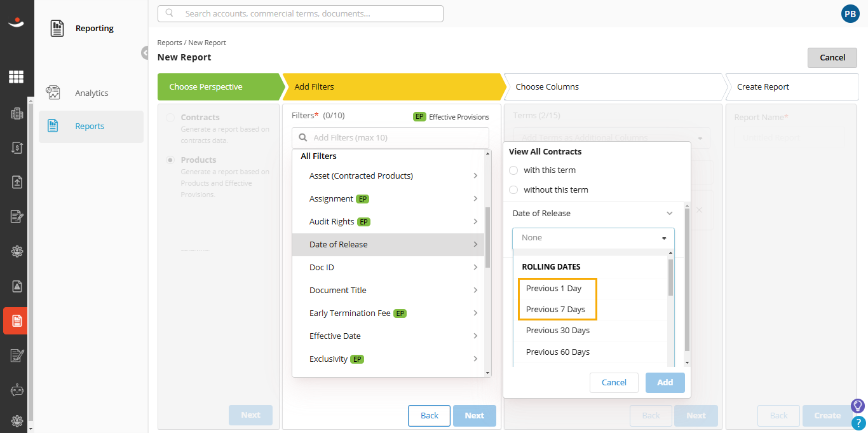This screenshot has width=868, height=433.
Task: Select the 'without this term' radio button
Action: coord(513,190)
